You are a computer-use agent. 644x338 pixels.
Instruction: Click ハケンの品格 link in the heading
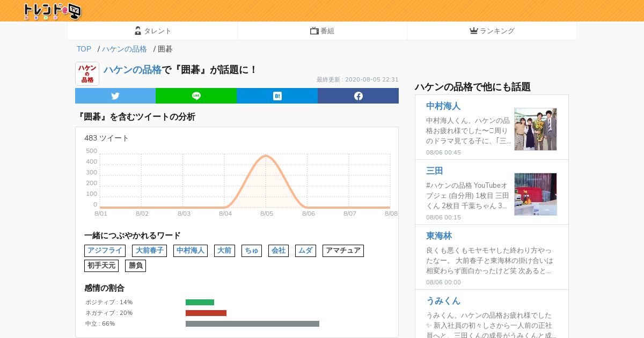133,70
